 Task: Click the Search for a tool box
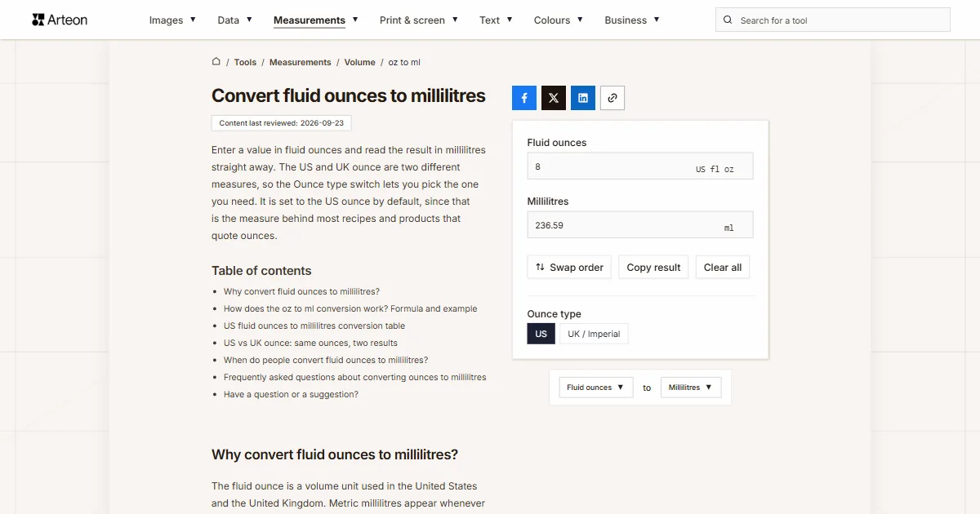coord(833,20)
